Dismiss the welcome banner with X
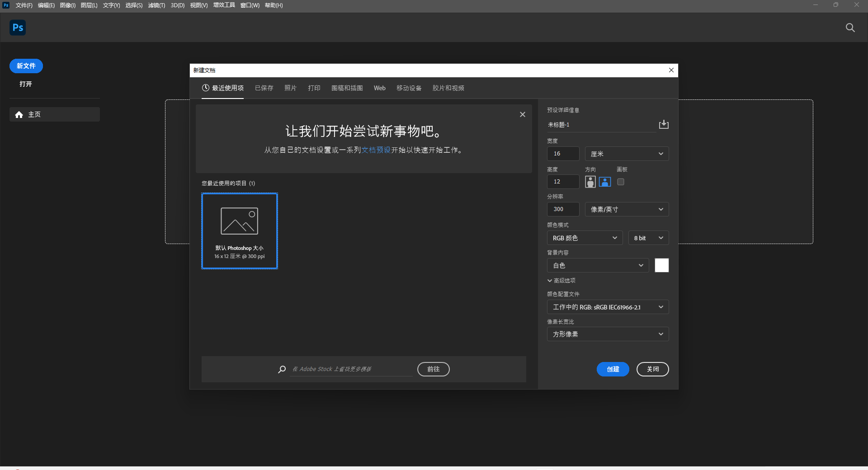Image resolution: width=868 pixels, height=470 pixels. pos(522,114)
